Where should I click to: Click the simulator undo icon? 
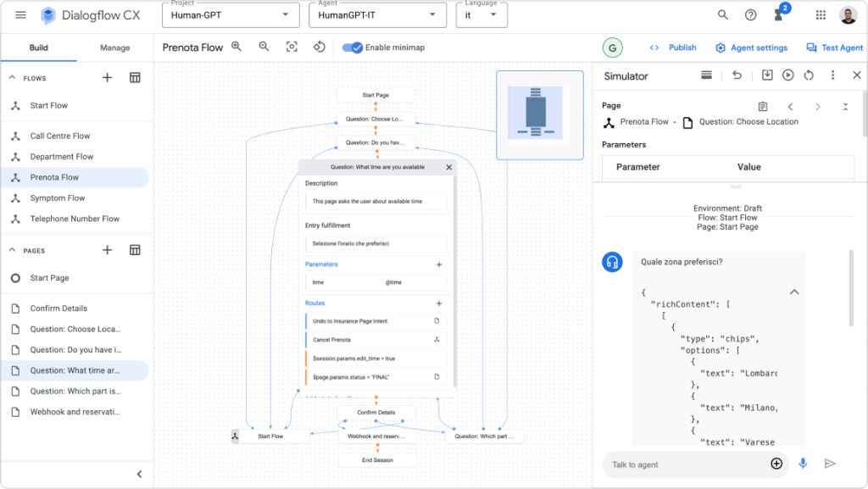click(x=737, y=75)
